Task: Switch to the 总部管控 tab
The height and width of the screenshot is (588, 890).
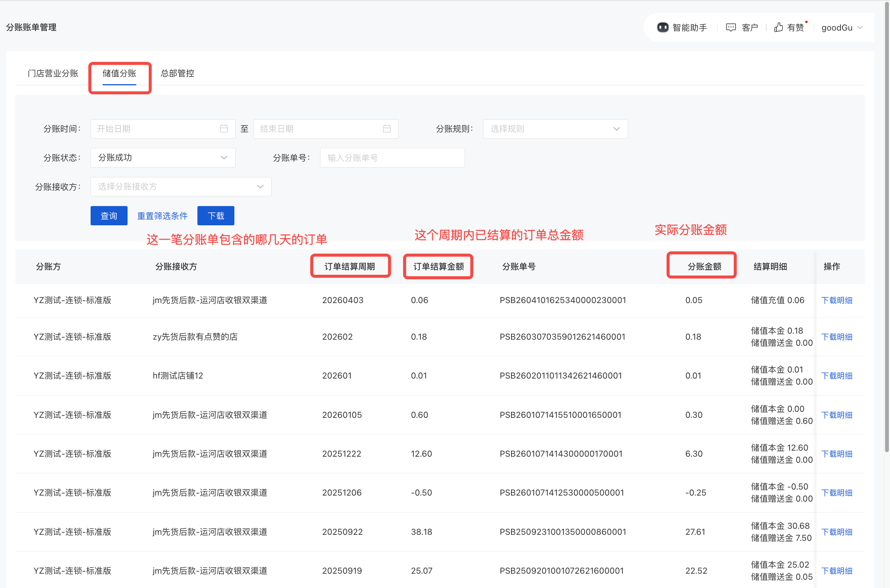Action: coord(177,73)
